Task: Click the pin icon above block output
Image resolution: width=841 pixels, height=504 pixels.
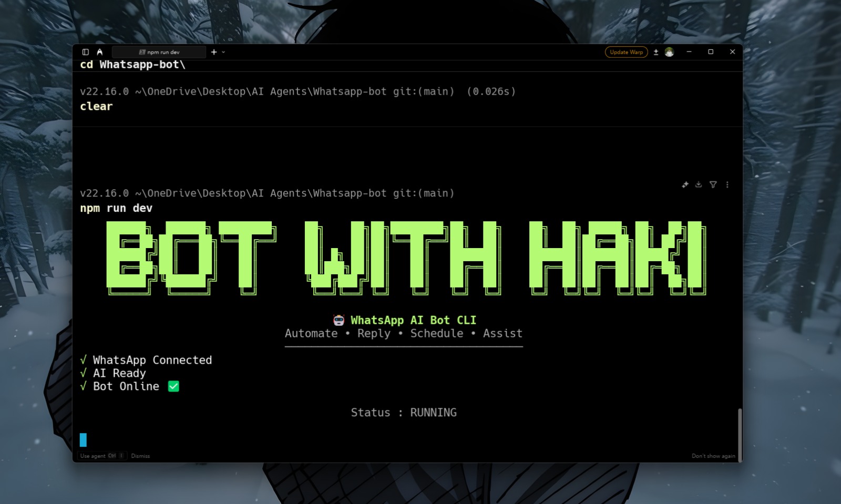Action: 685,184
